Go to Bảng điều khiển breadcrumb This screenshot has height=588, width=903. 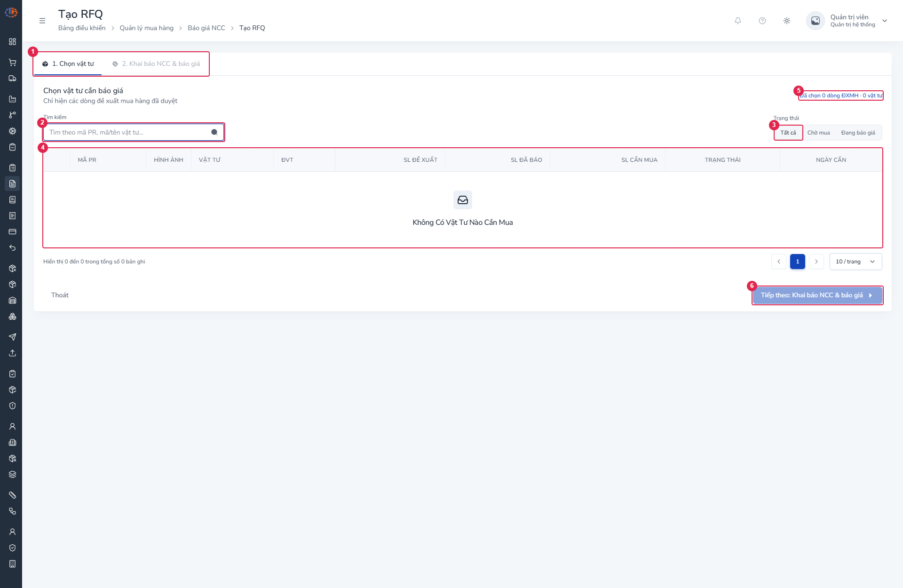pos(82,28)
